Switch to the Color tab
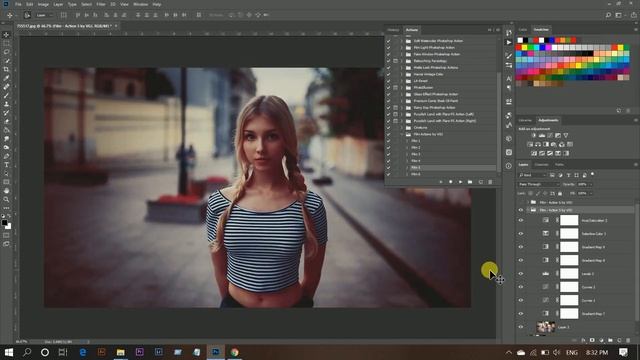The height and width of the screenshot is (360, 640). 523,30
